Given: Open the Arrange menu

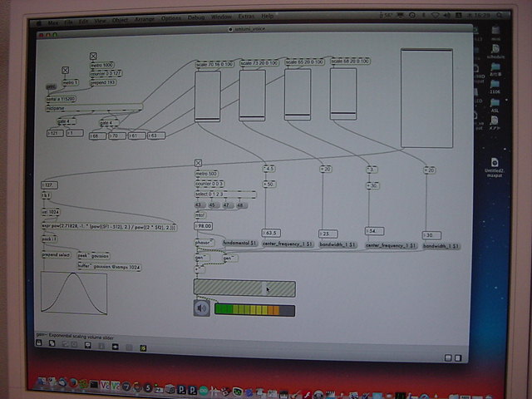Looking at the screenshot, I should [x=144, y=19].
